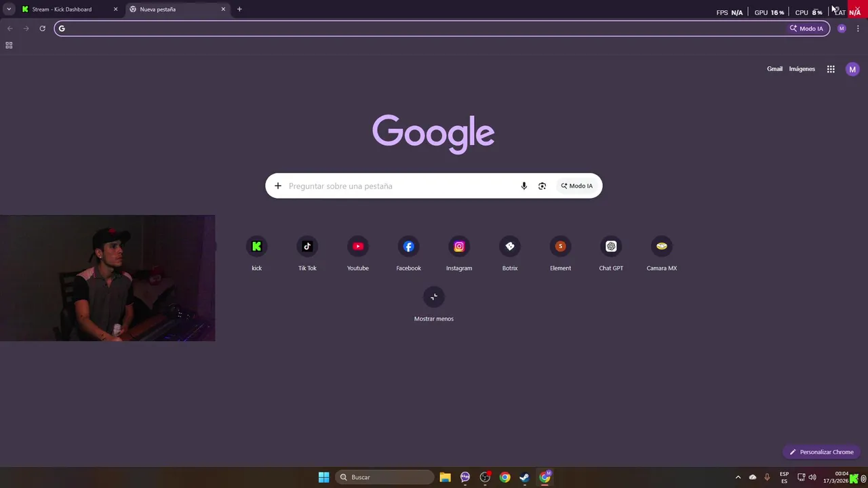This screenshot has width=868, height=488.
Task: Click Personalizar Chrome button
Action: [x=821, y=452]
